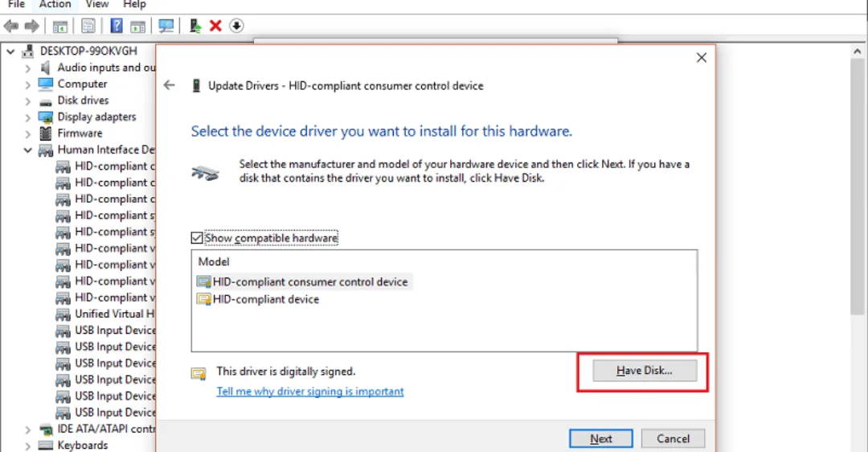The image size is (868, 452).
Task: Click the Disk drives icon in tree
Action: tap(45, 101)
